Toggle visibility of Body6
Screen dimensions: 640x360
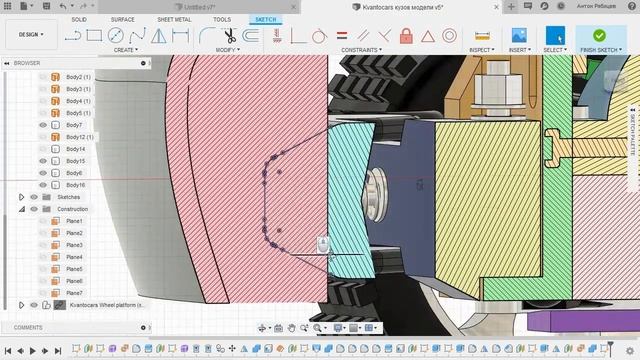(x=43, y=173)
